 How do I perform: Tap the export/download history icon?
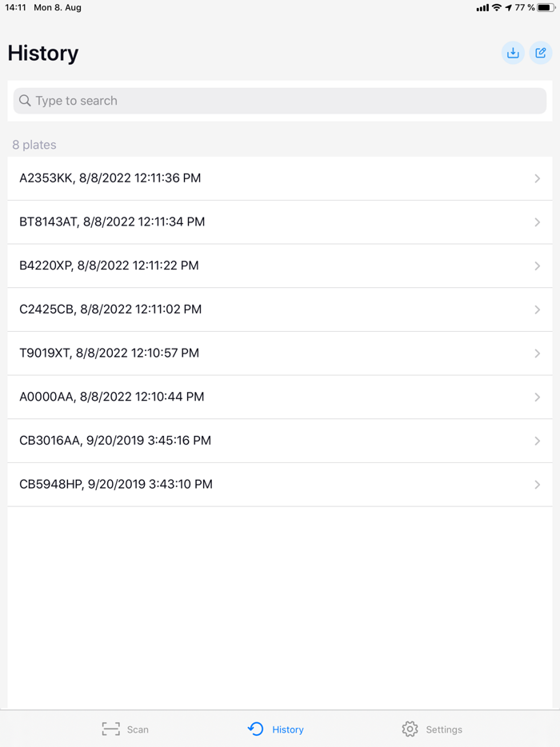pos(513,53)
